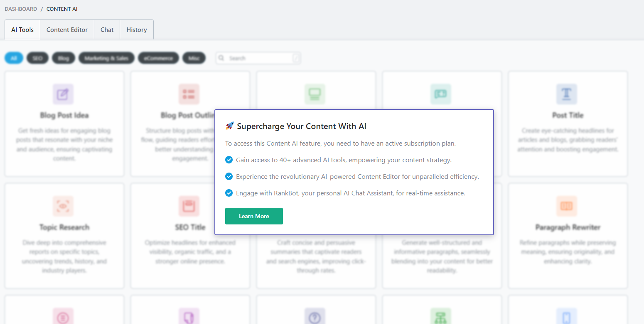Image resolution: width=644 pixels, height=324 pixels.
Task: Filter tools by SEO category
Action: tap(37, 58)
